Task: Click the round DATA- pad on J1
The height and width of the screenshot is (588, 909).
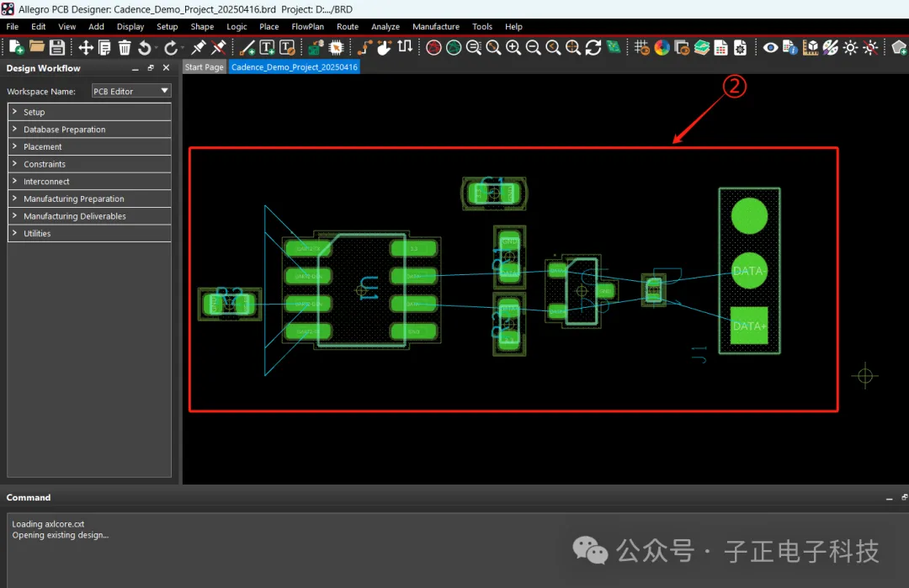Action: (x=749, y=271)
